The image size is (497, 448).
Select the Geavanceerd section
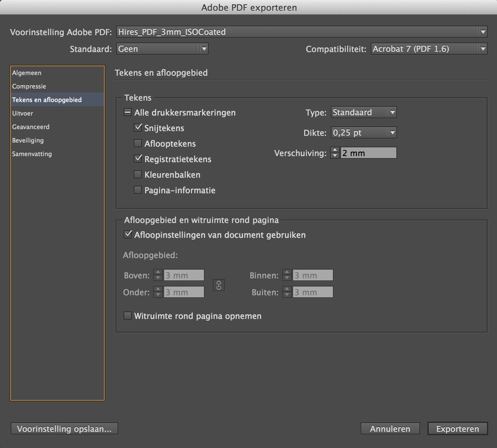pos(57,127)
